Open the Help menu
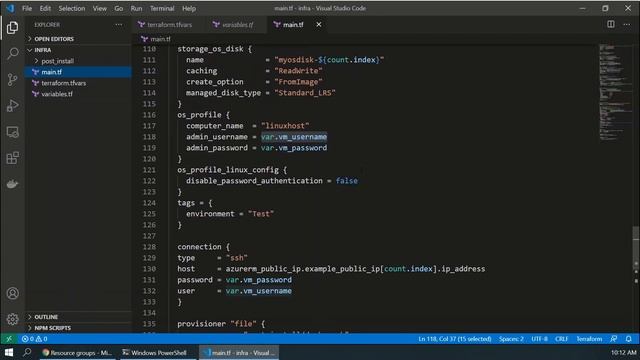The height and width of the screenshot is (360, 640). [189, 8]
